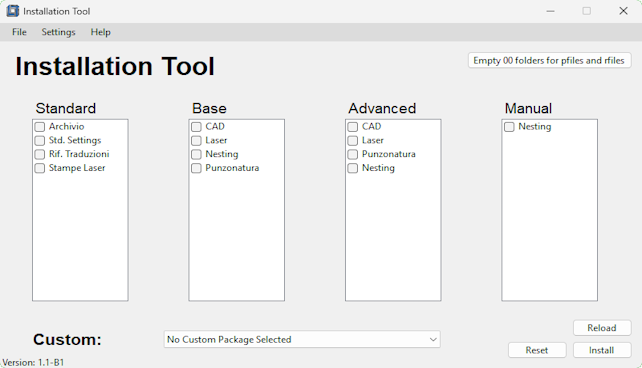Check the Archivio checkbox under Standard

40,127
